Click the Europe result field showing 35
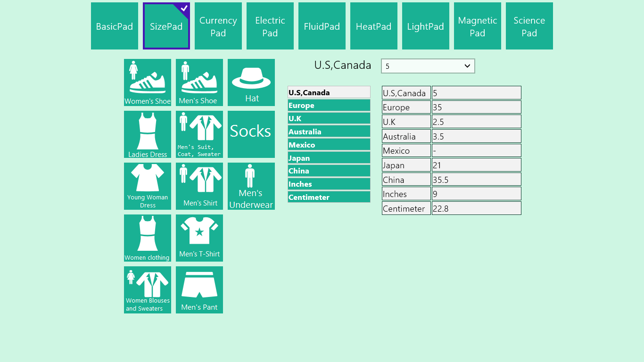The image size is (644, 362). 476,107
